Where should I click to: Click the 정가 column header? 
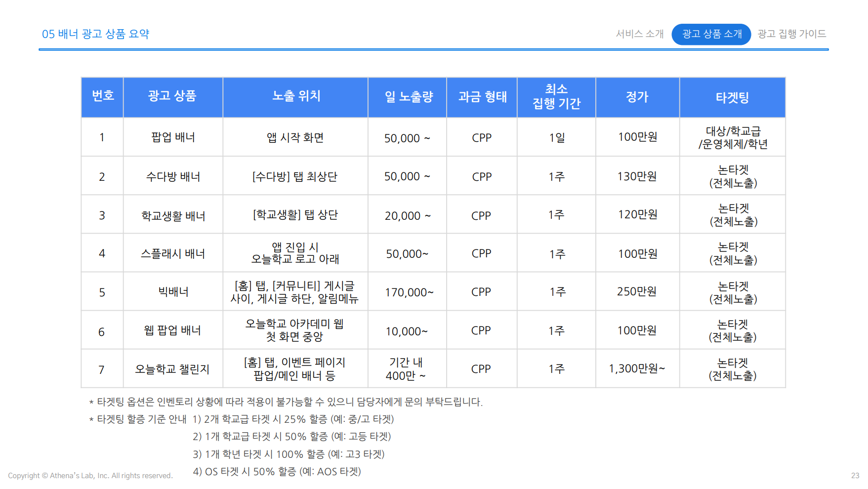point(637,97)
